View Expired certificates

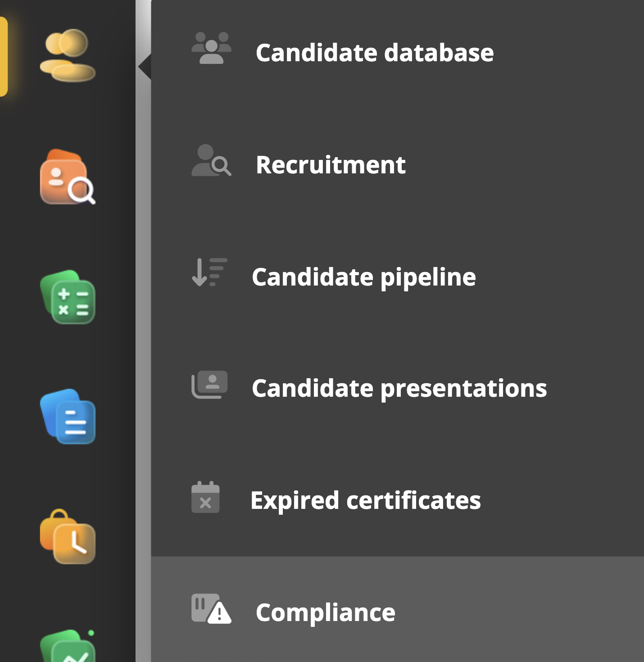pos(365,500)
